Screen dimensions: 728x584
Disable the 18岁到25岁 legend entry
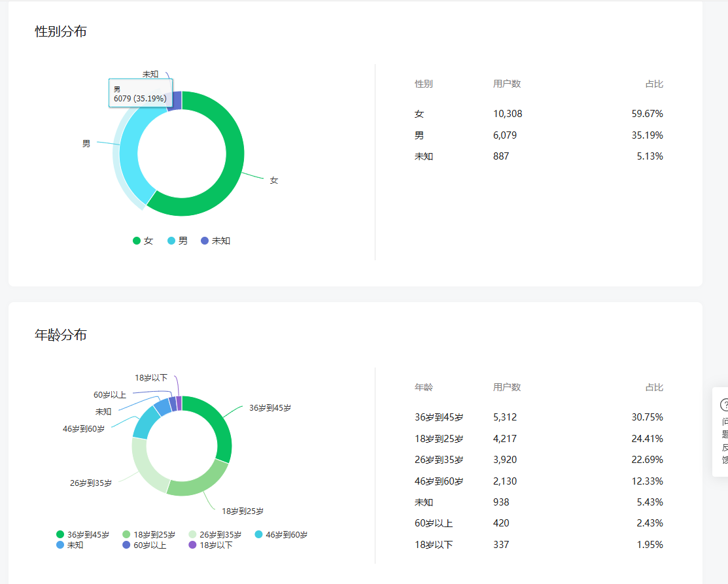148,534
